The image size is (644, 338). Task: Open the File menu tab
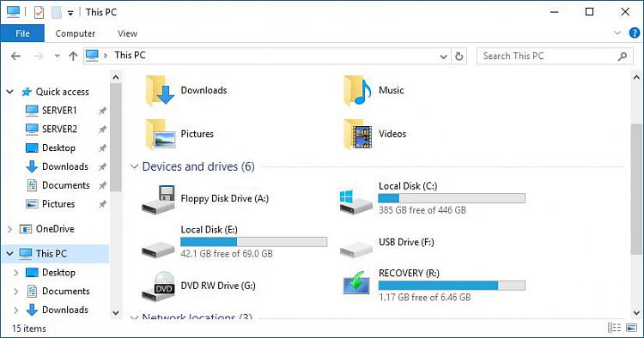click(x=22, y=33)
